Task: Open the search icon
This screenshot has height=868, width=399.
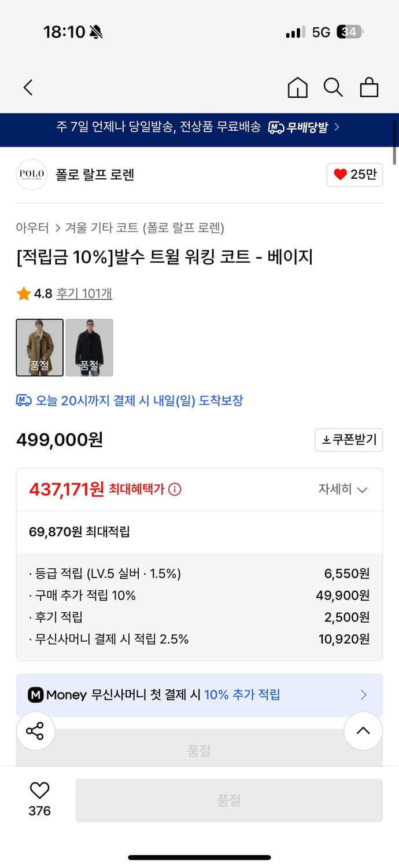Action: pyautogui.click(x=333, y=87)
